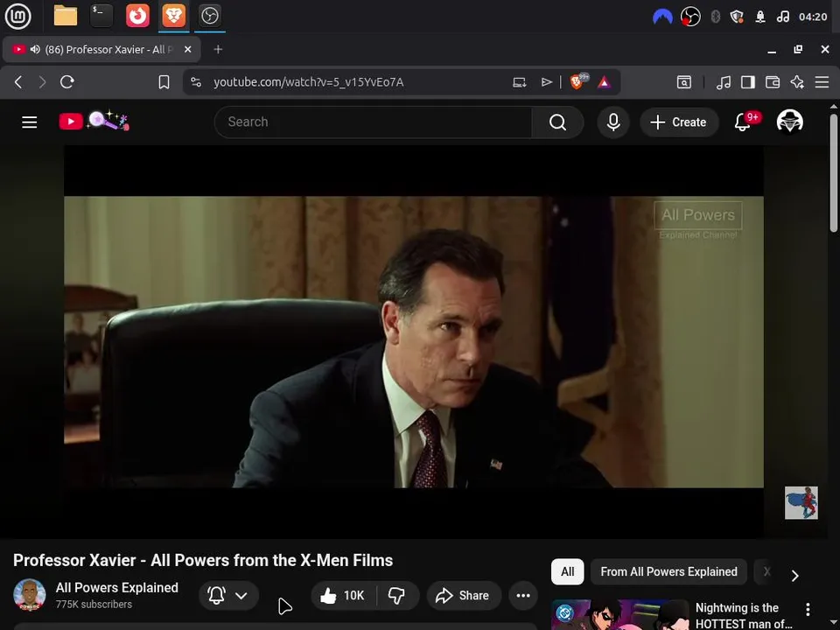Open Brave Shields lion icon
Viewport: 840px width, 630px height.
(x=578, y=81)
